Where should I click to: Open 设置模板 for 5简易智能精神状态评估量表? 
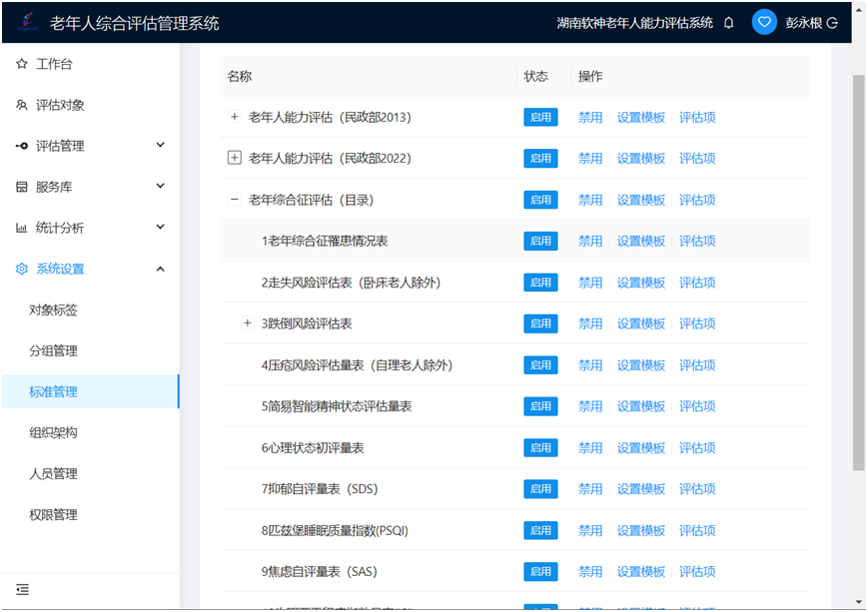click(x=640, y=406)
